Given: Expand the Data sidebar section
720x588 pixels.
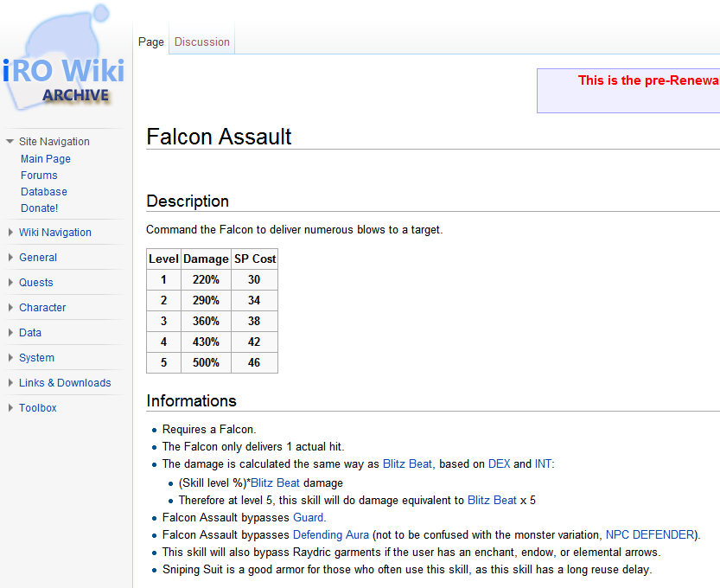Looking at the screenshot, I should pos(30,333).
